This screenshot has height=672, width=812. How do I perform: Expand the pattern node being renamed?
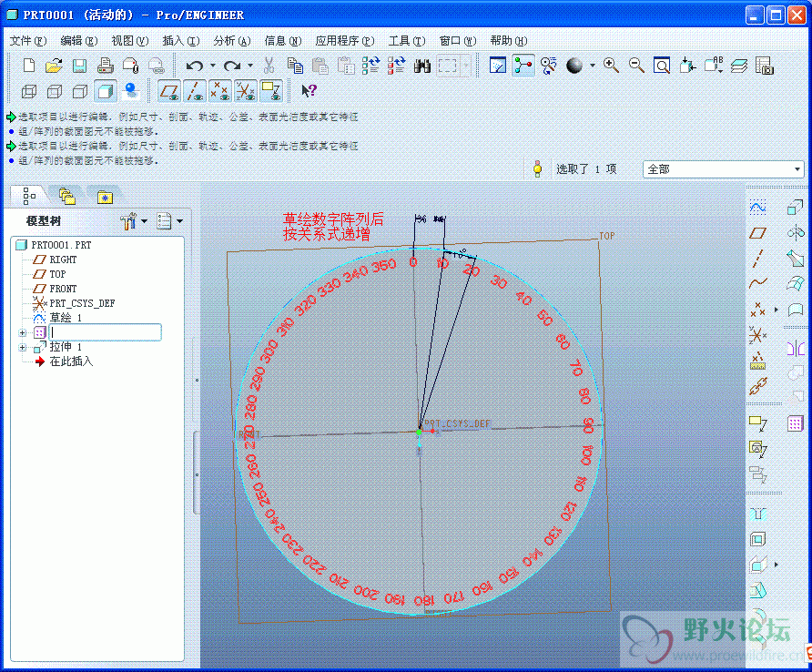click(x=22, y=332)
